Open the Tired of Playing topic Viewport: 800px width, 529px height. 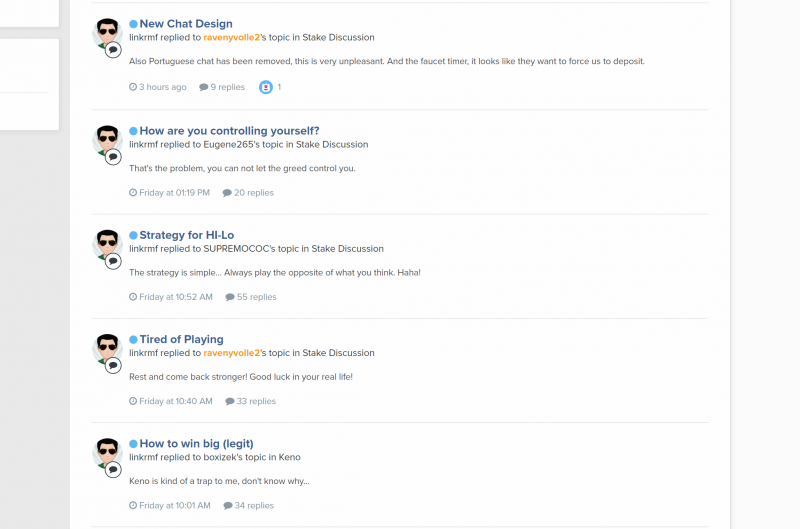182,340
